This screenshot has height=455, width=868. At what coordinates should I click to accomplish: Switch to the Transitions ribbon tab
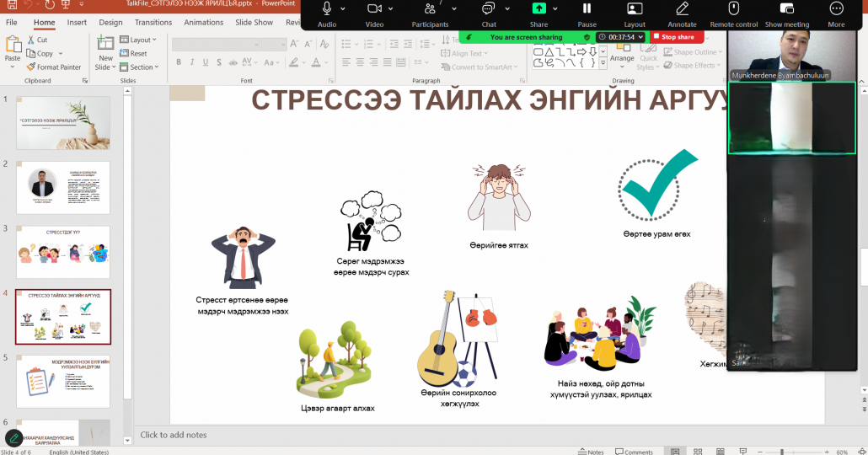click(x=153, y=23)
